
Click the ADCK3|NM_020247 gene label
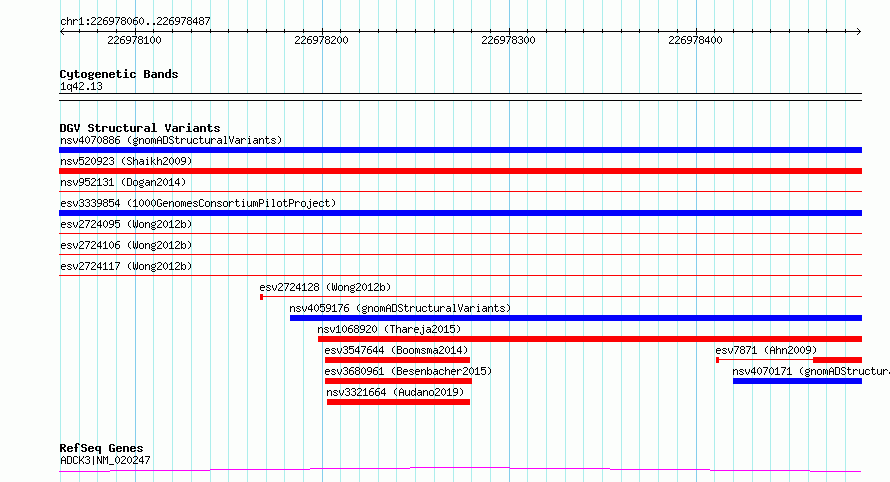point(105,460)
